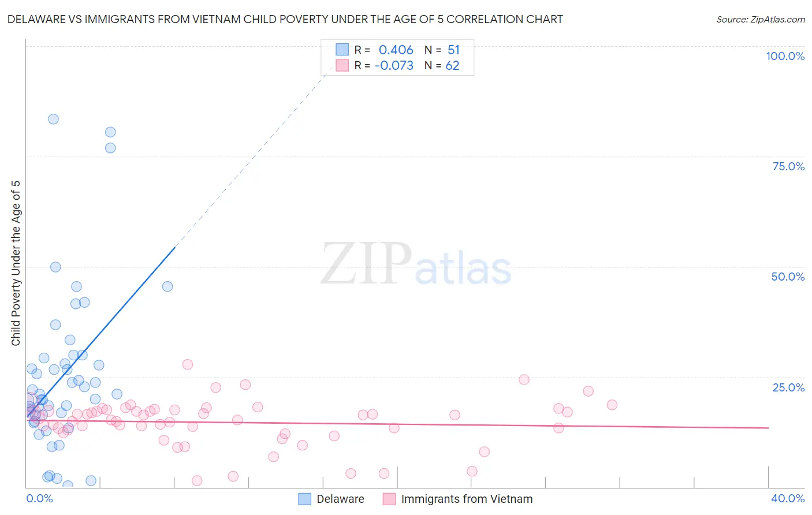Click the chart title text
This screenshot has height=515, width=812.
click(x=285, y=19)
